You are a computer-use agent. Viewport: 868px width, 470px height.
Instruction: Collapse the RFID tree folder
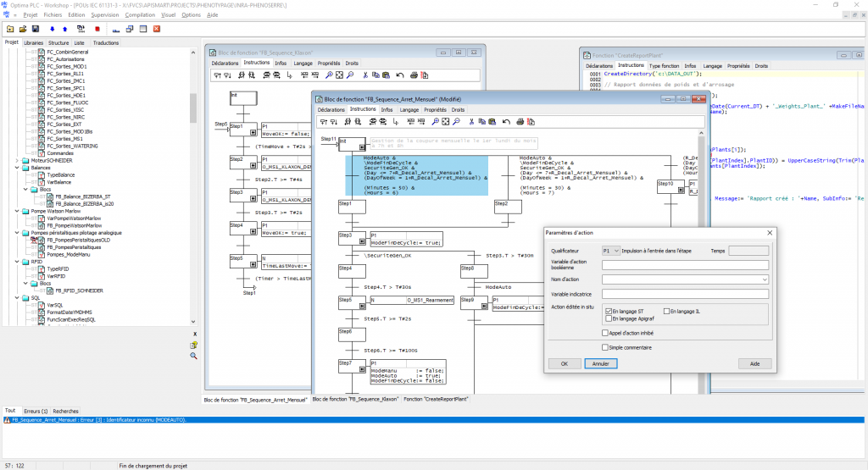pos(17,262)
